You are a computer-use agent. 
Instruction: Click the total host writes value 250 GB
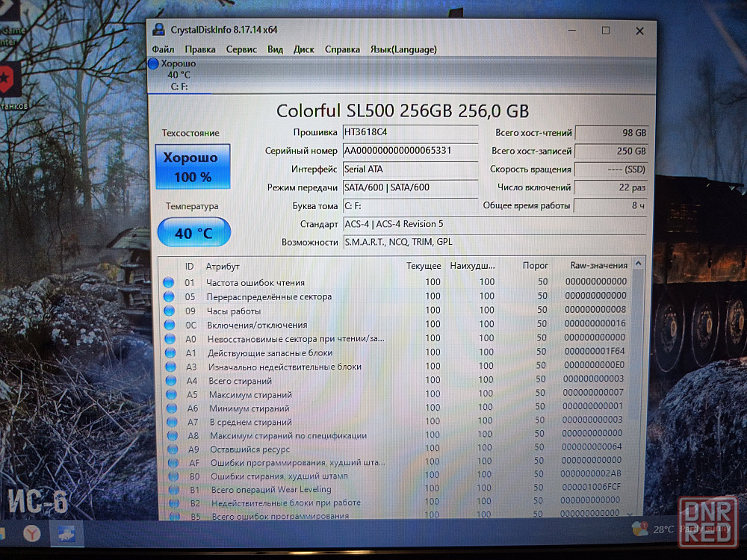click(x=611, y=151)
